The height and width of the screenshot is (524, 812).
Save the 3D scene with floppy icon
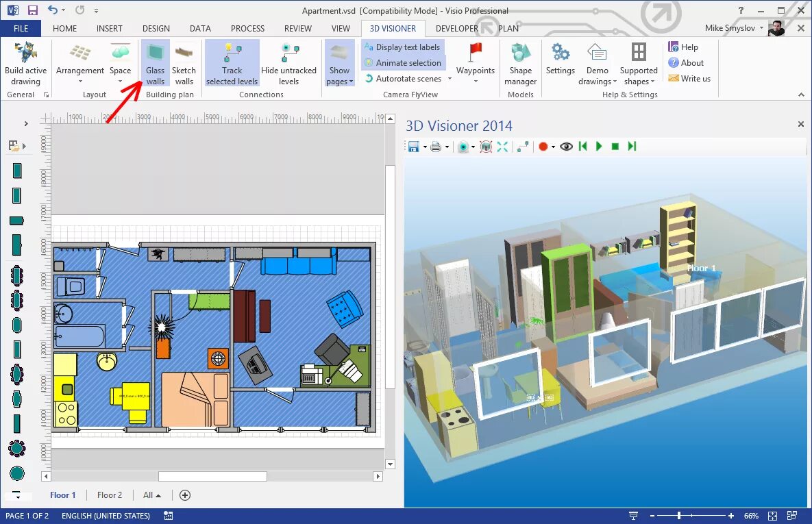(x=413, y=147)
